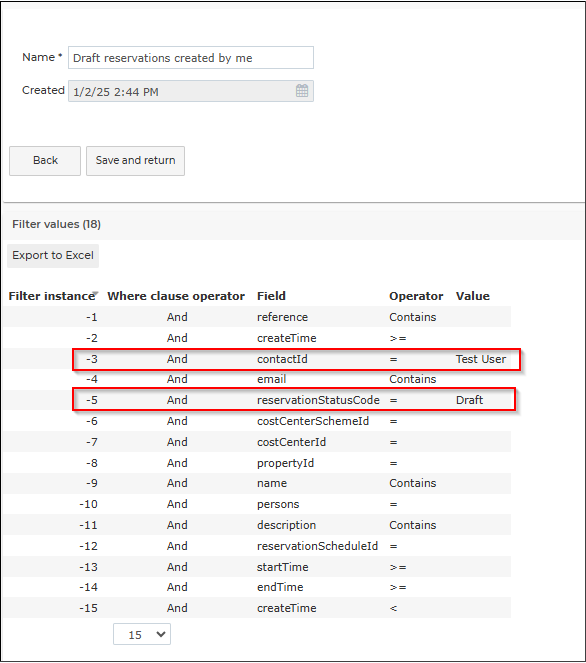Open the page size dropdown showing 15
The height and width of the screenshot is (663, 586).
coord(142,634)
